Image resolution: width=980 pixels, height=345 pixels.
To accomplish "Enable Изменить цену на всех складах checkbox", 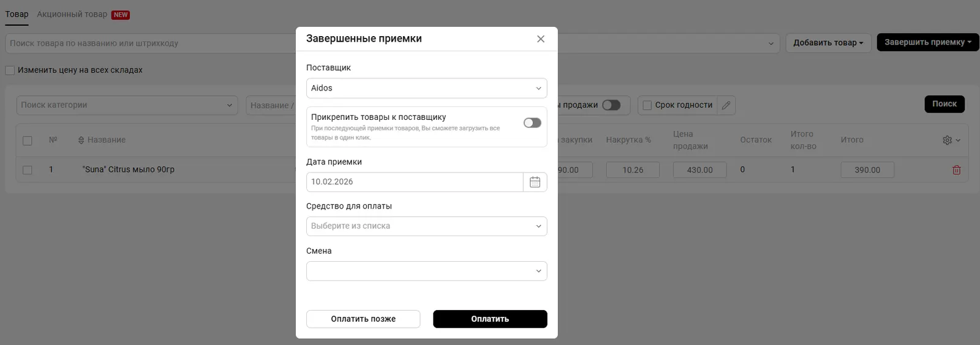I will click(10, 70).
